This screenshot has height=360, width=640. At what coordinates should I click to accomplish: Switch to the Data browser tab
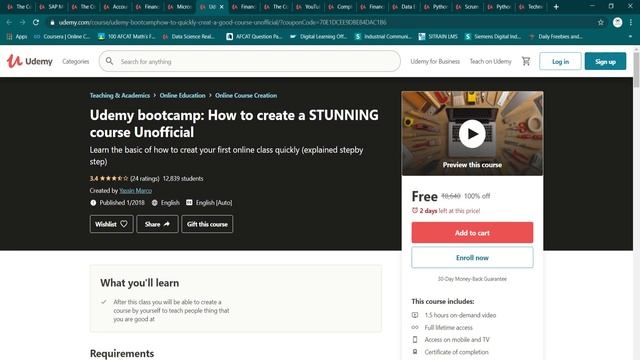(x=404, y=7)
